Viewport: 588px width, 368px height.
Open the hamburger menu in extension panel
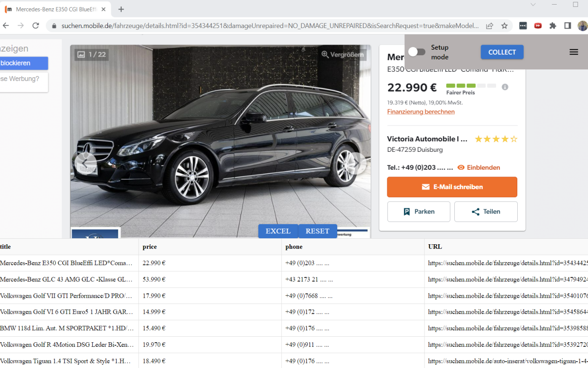click(574, 52)
